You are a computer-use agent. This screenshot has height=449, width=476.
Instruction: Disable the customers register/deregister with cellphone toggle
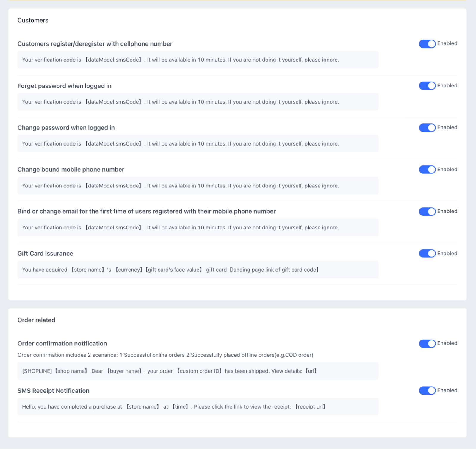(427, 44)
